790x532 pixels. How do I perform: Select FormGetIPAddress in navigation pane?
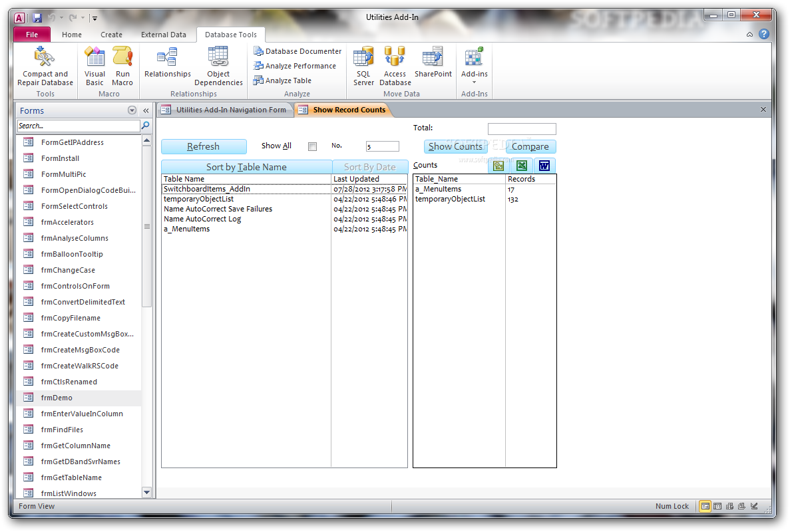[x=79, y=142]
